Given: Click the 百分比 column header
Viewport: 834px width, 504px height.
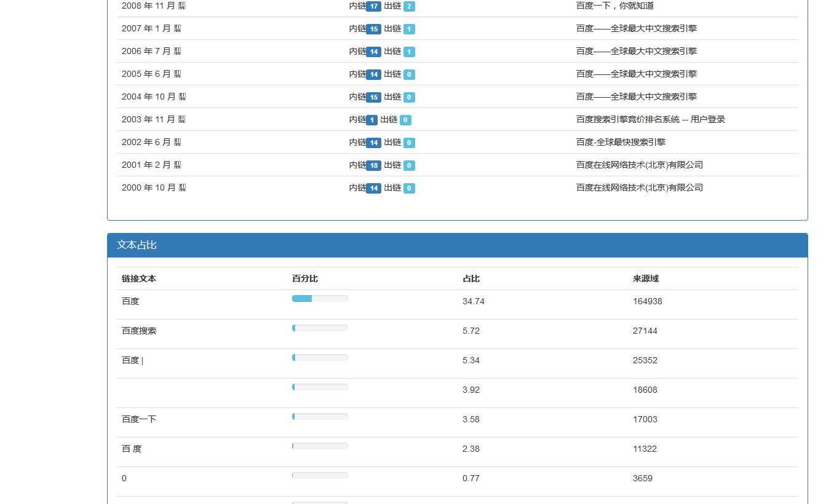Looking at the screenshot, I should coord(305,278).
